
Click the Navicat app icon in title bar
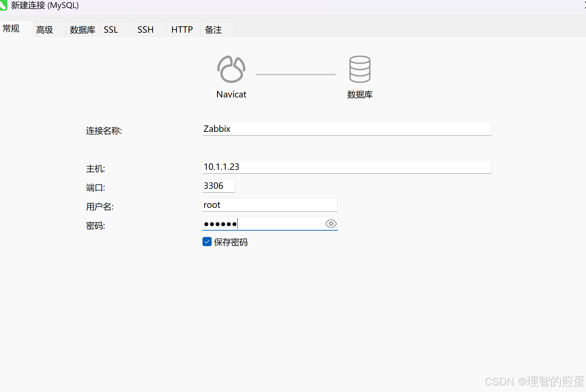[x=4, y=5]
